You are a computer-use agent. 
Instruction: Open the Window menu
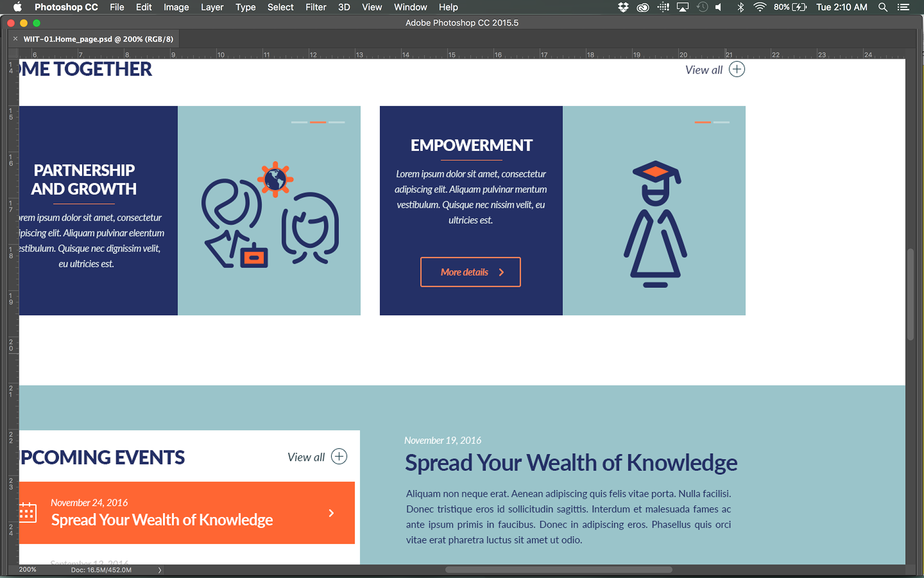pyautogui.click(x=410, y=7)
